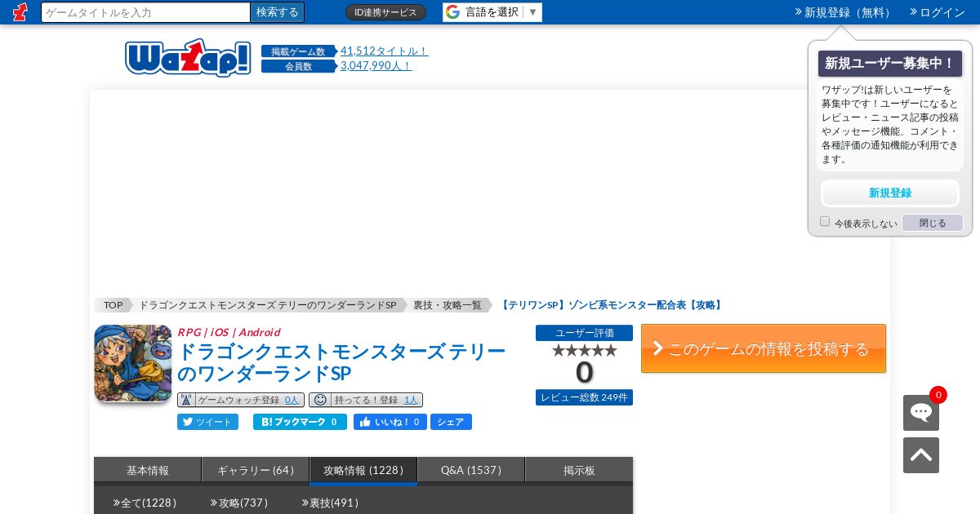Open 裏技・攻略一覧 breadcrumb
This screenshot has height=514, width=980.
point(448,305)
